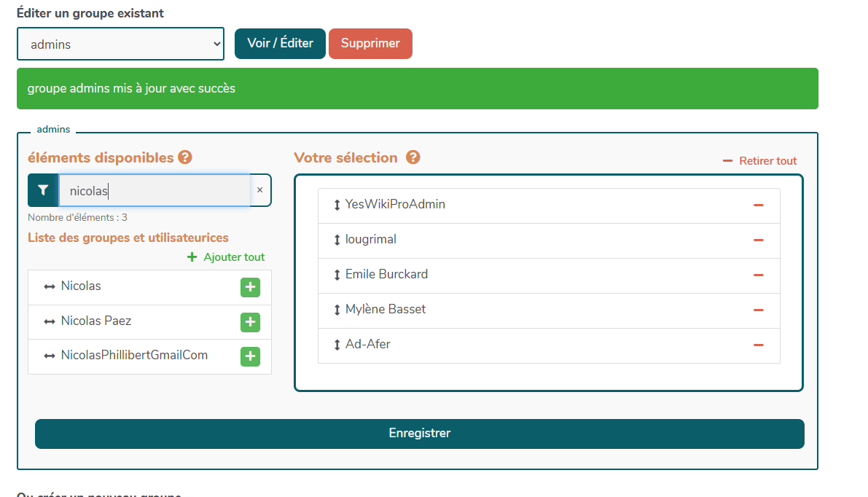Open help icon beside Votre sélection
The width and height of the screenshot is (868, 497).
click(413, 157)
